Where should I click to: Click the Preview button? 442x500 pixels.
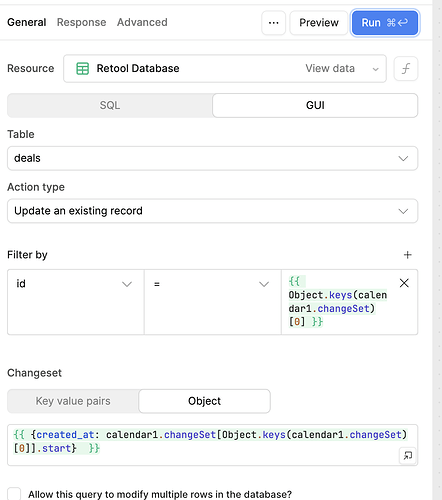[319, 23]
